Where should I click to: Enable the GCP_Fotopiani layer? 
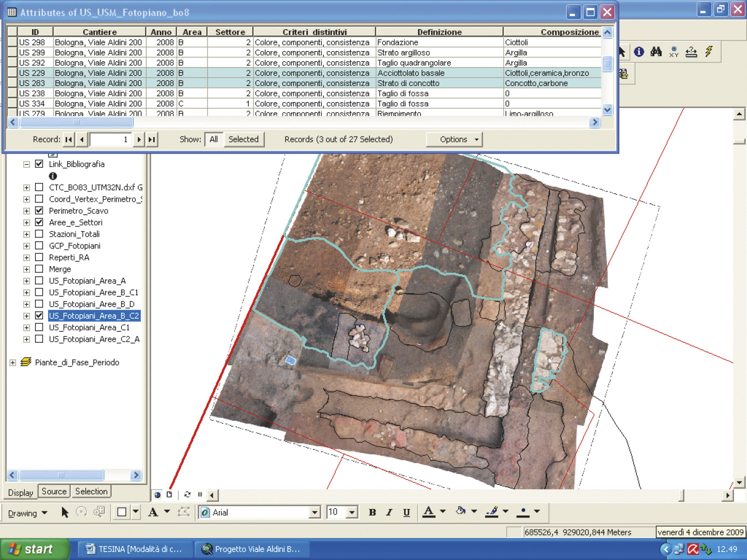(x=39, y=246)
